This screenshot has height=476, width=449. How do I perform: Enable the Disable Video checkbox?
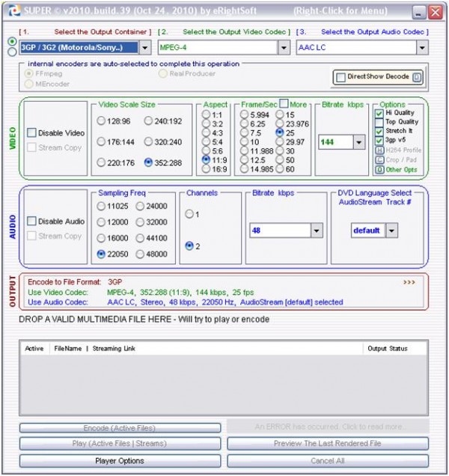pos(31,132)
